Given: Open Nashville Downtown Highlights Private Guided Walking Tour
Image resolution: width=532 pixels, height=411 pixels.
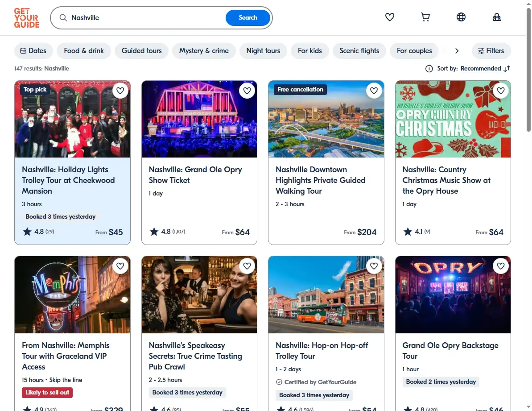Looking at the screenshot, I should click(320, 180).
